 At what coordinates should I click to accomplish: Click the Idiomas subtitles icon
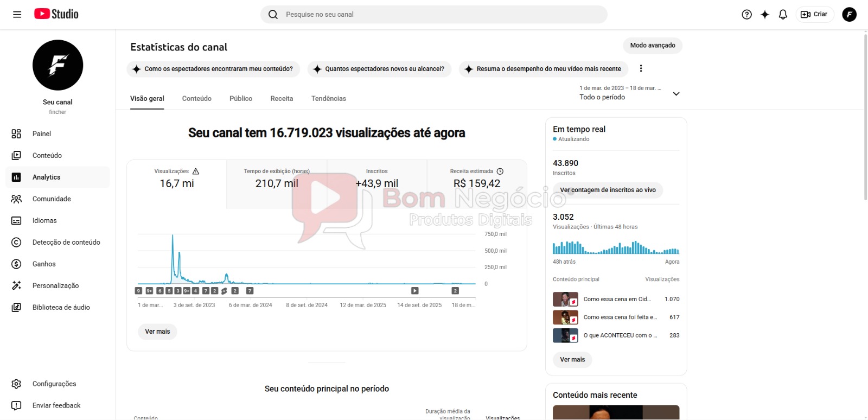pyautogui.click(x=16, y=220)
